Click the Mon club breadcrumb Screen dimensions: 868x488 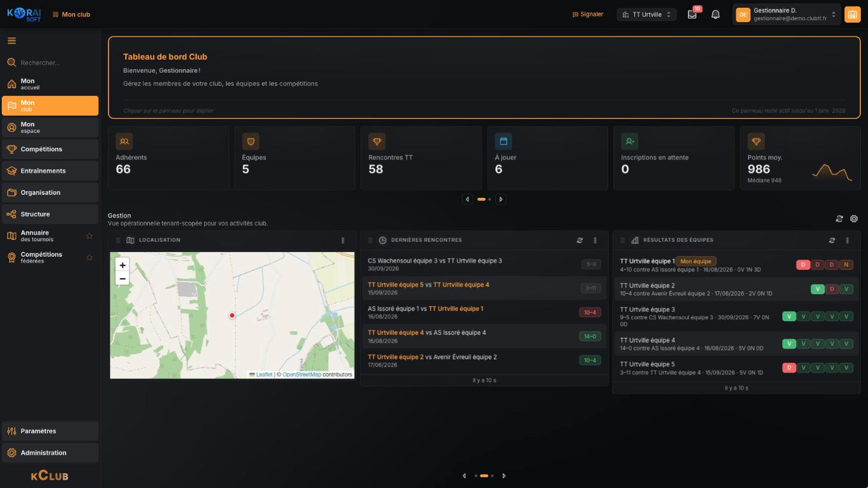[x=71, y=14]
